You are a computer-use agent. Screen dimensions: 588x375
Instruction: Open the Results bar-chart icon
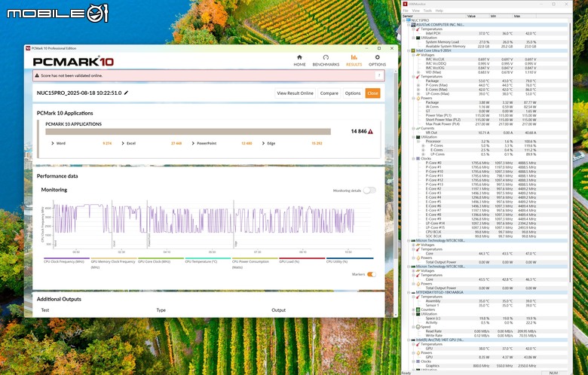pyautogui.click(x=354, y=57)
